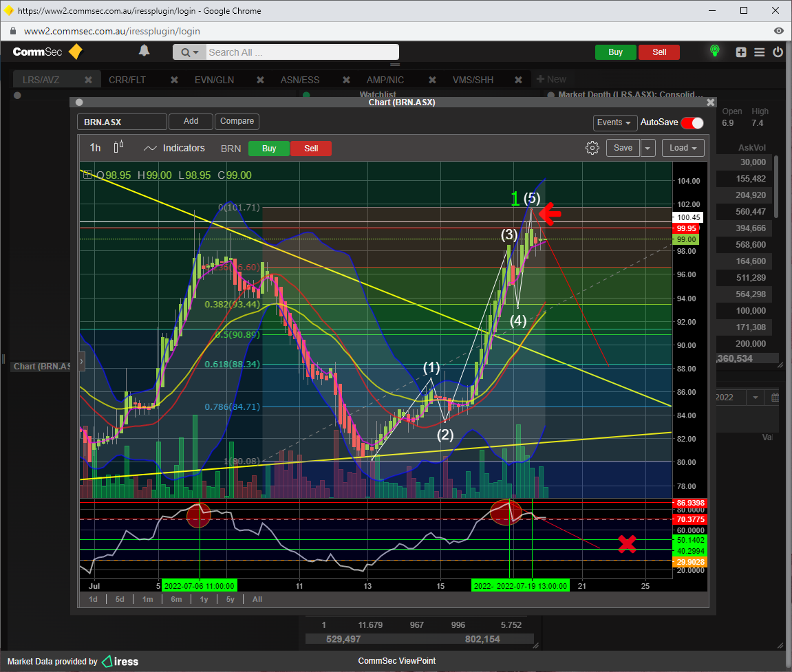Collapse the OHLC legend box
This screenshot has height=672, width=792.
(x=87, y=175)
